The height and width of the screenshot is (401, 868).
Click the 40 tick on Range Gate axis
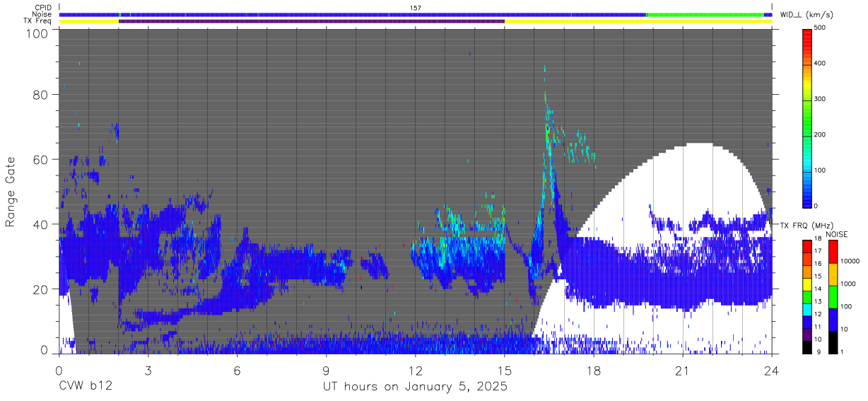point(41,224)
